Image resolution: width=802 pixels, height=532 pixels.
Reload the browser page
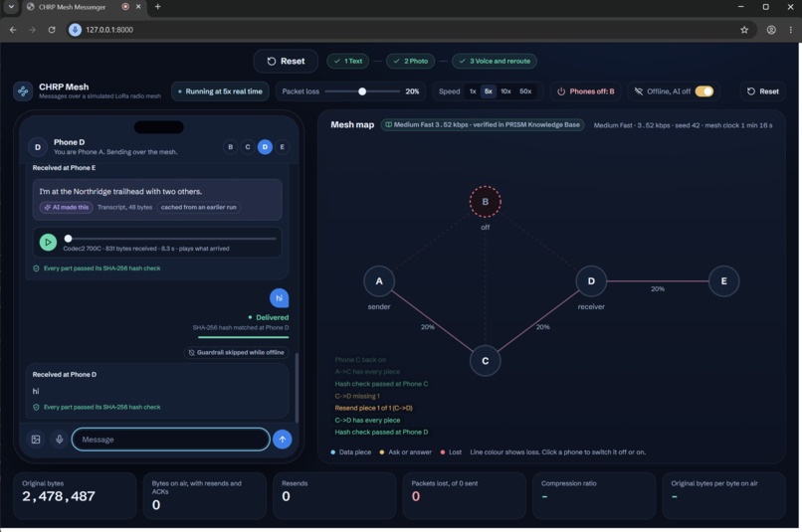coord(52,30)
